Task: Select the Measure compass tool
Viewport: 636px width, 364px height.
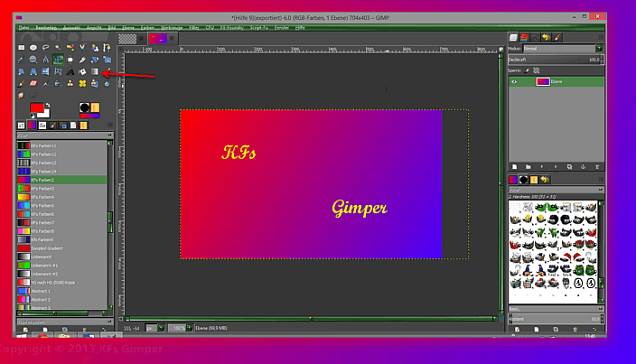Action: [45, 60]
